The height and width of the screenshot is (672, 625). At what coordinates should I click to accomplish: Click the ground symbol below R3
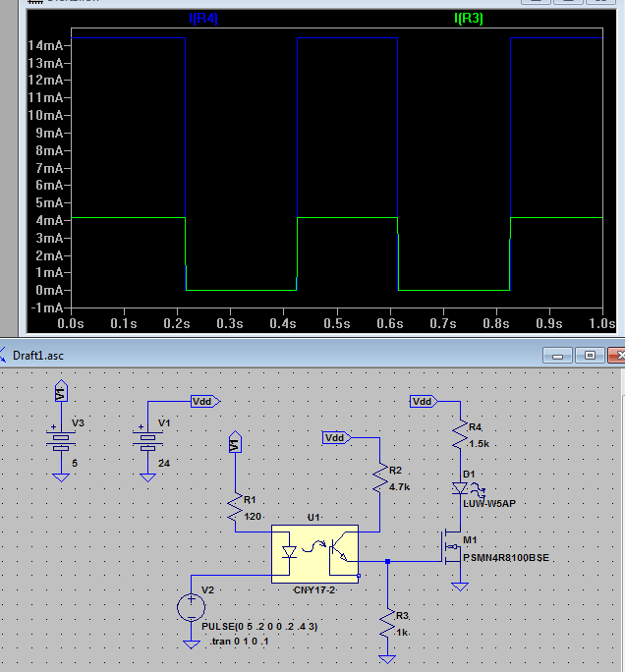(x=387, y=658)
